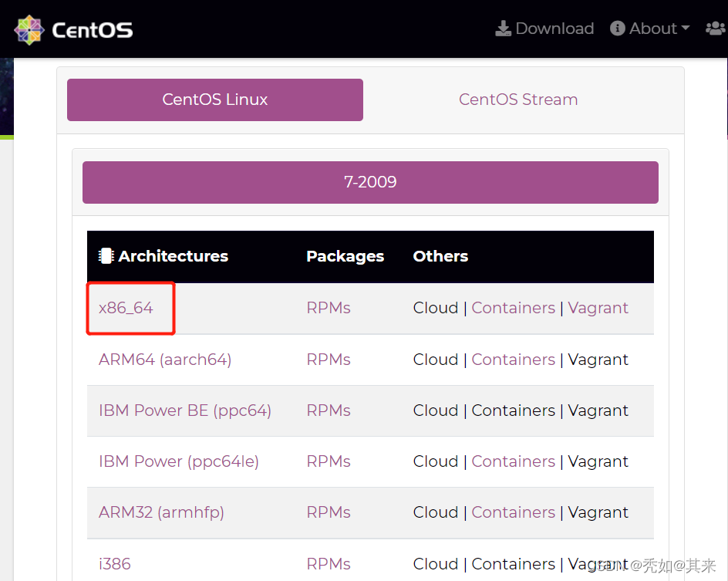Open RPMs link in ppc64le row

pyautogui.click(x=329, y=461)
